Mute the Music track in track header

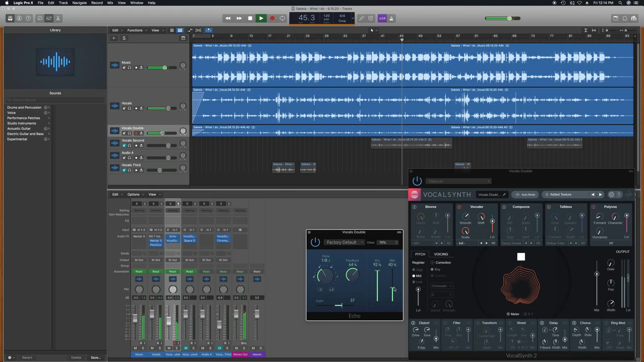[x=124, y=68]
